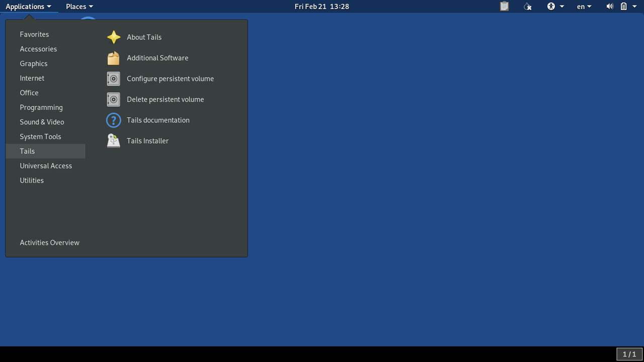The width and height of the screenshot is (644, 362).
Task: Select the Office category
Action: tap(45, 93)
